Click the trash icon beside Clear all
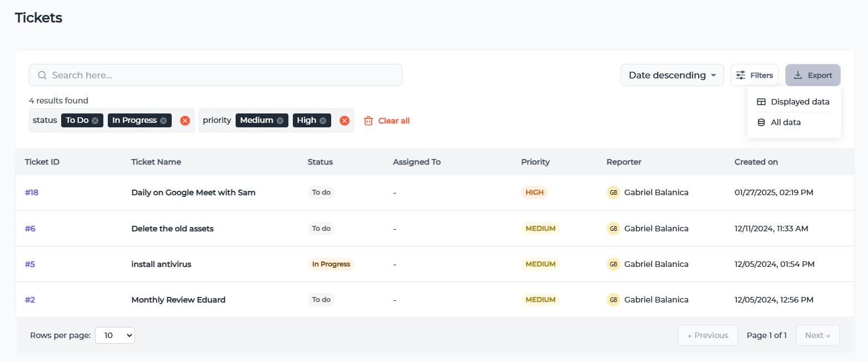Image resolution: width=868 pixels, height=362 pixels. (368, 121)
